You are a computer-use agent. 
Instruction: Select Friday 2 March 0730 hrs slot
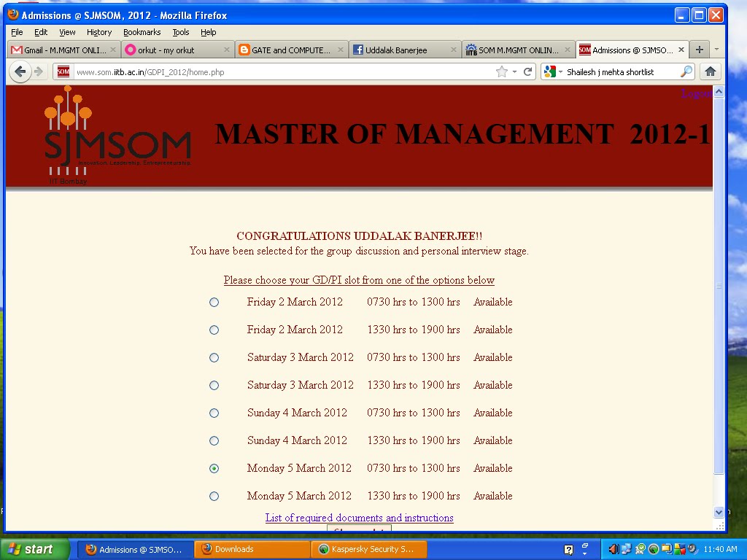[214, 303]
